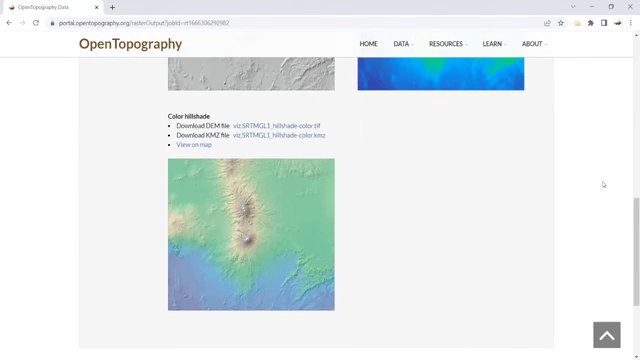Restore down the browser window

point(611,7)
